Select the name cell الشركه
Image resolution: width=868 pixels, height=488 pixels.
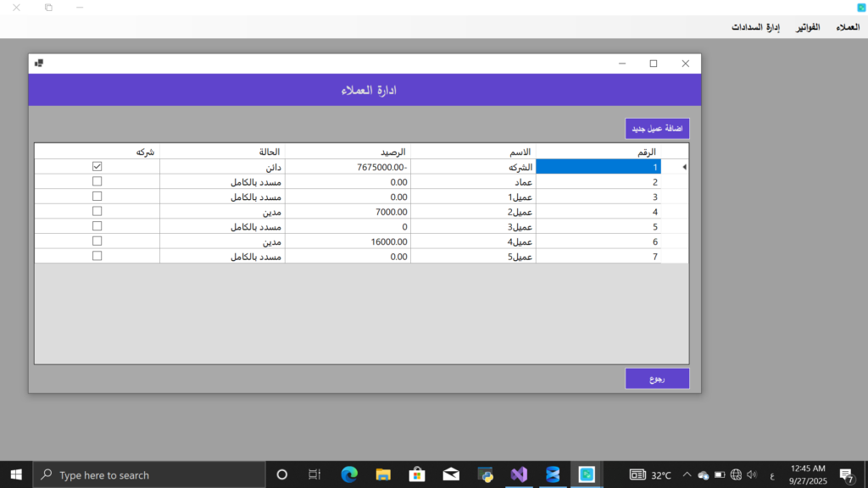(x=473, y=167)
